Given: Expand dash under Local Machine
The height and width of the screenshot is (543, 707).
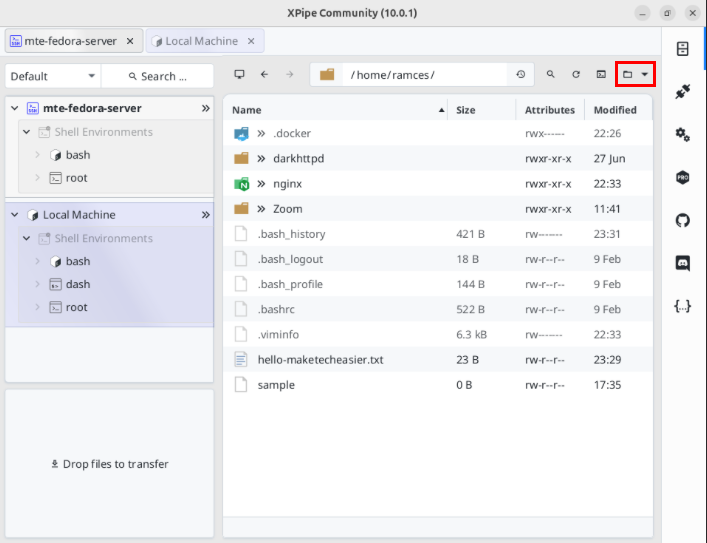Looking at the screenshot, I should click(x=37, y=284).
